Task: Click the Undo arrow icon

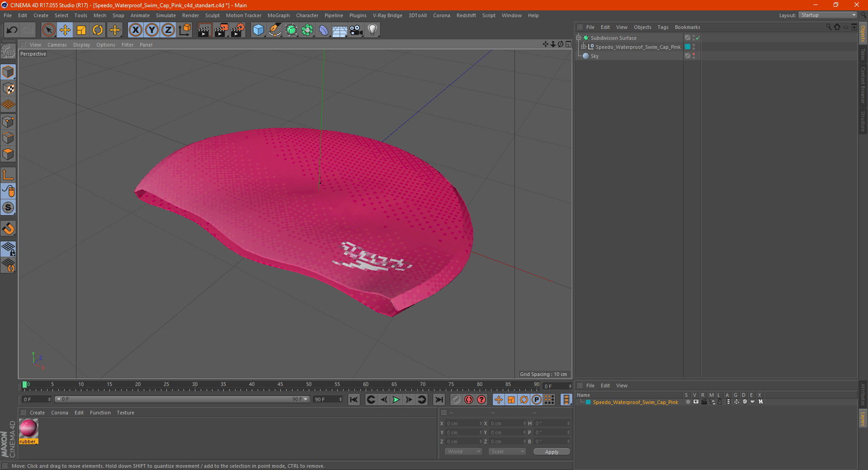Action: [x=12, y=30]
